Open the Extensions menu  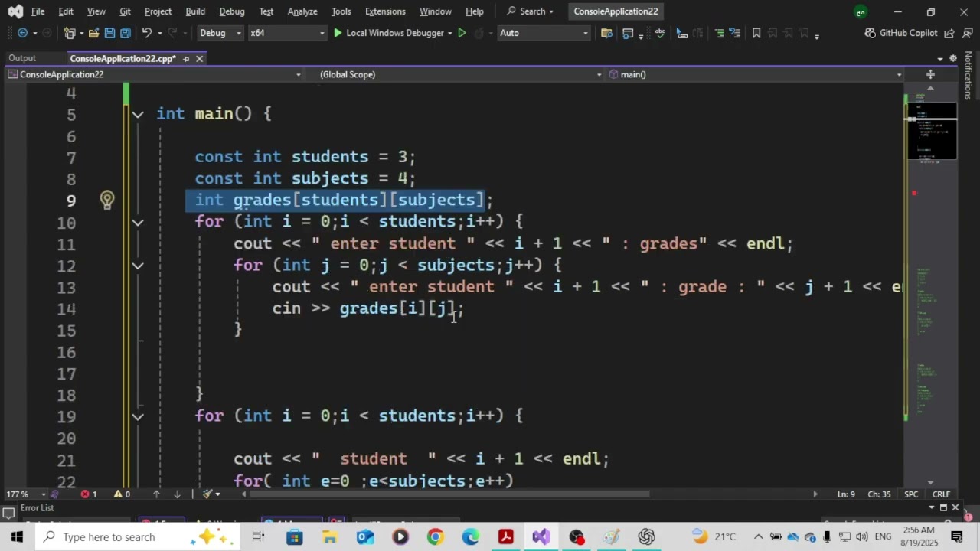tap(385, 11)
